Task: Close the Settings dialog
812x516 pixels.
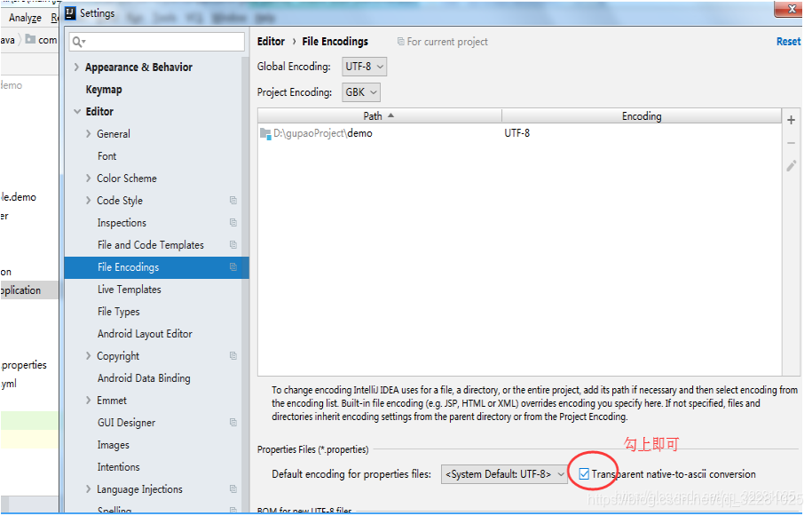Action: tap(789, 9)
